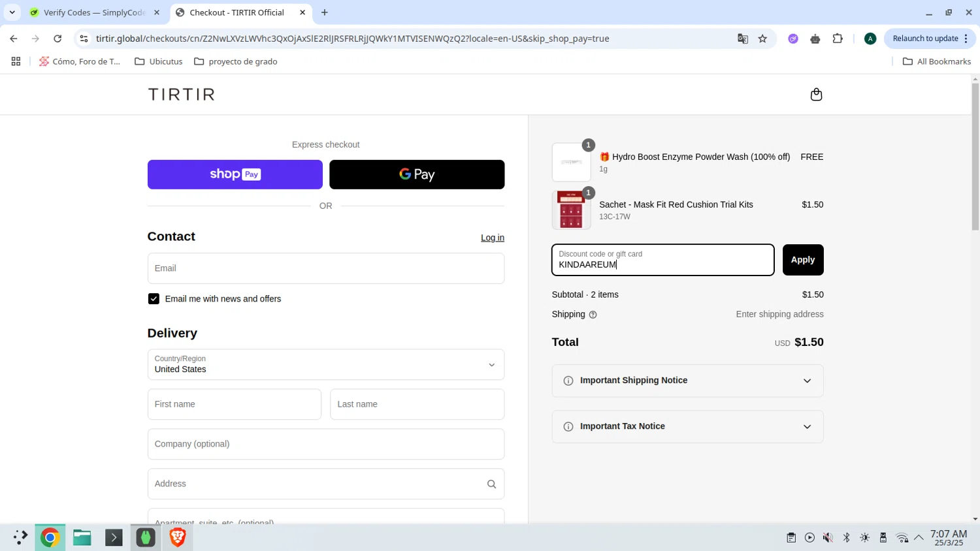Click the browser back arrow

click(14, 39)
